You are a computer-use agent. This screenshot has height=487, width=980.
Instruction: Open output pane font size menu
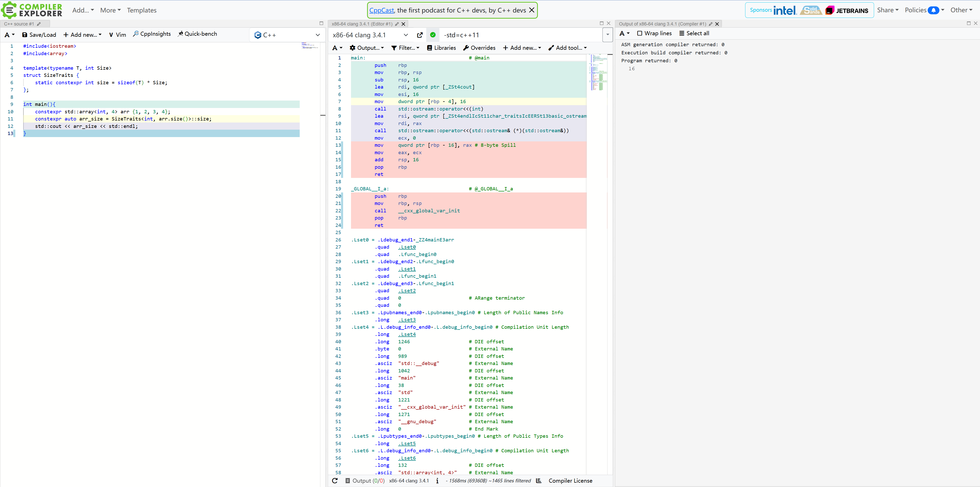coord(625,33)
